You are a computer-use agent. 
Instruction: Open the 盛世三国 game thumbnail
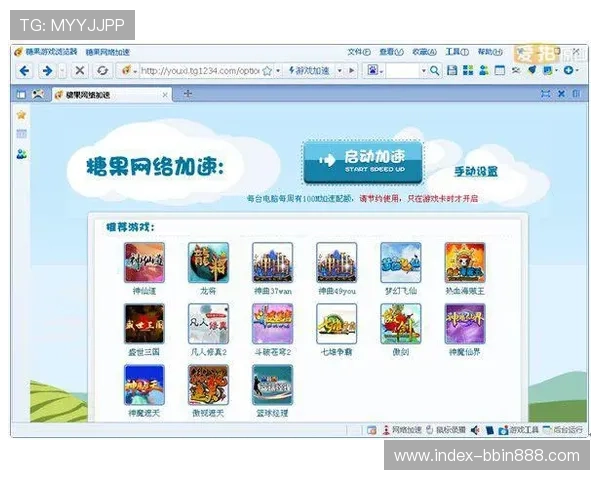pos(144,324)
